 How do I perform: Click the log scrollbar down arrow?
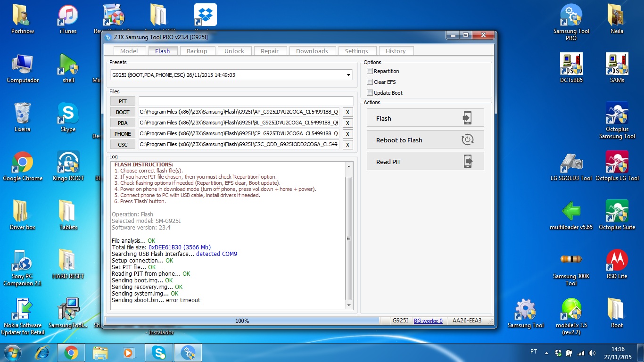(x=349, y=305)
